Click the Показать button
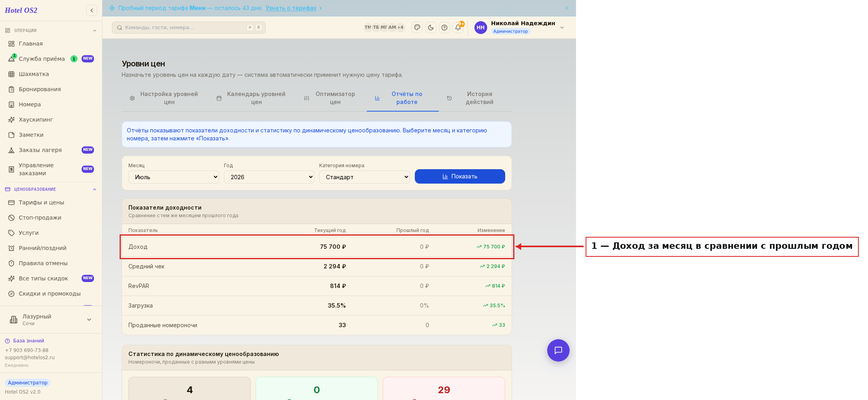 coord(460,176)
